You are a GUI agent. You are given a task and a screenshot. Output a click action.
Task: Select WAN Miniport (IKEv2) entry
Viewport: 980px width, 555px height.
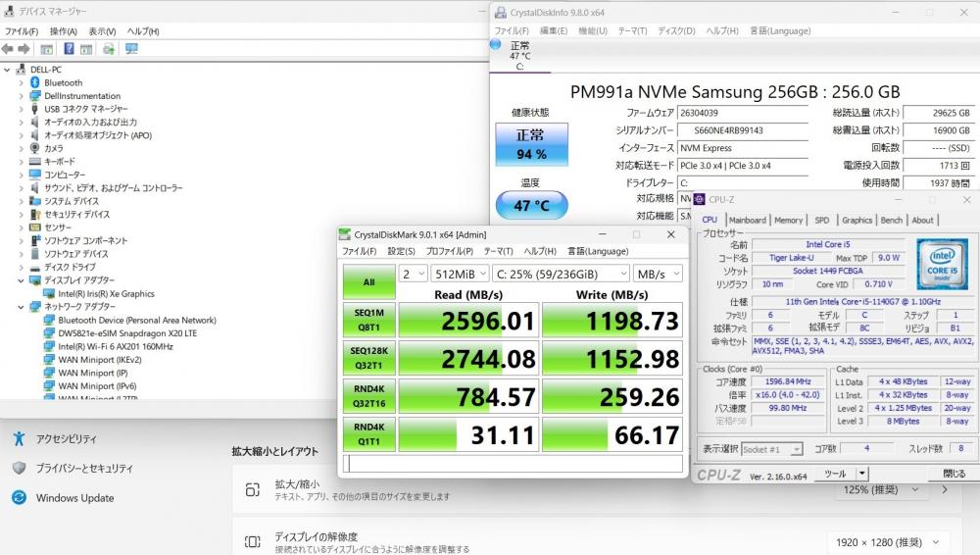point(99,360)
